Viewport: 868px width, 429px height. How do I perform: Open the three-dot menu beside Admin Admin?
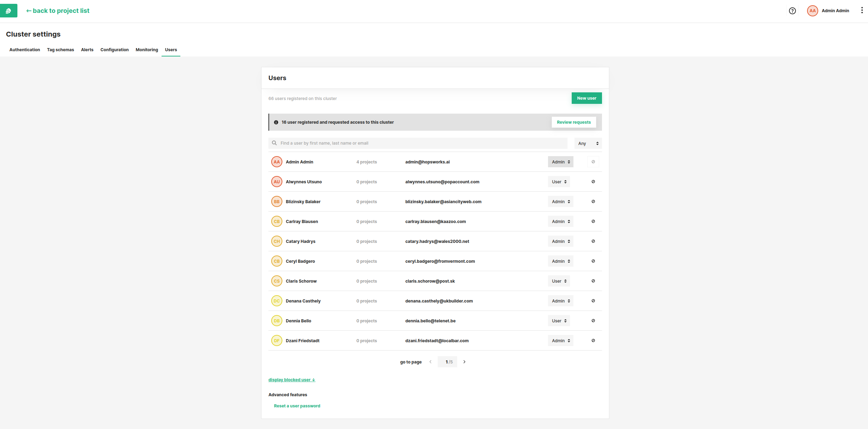[x=862, y=10]
